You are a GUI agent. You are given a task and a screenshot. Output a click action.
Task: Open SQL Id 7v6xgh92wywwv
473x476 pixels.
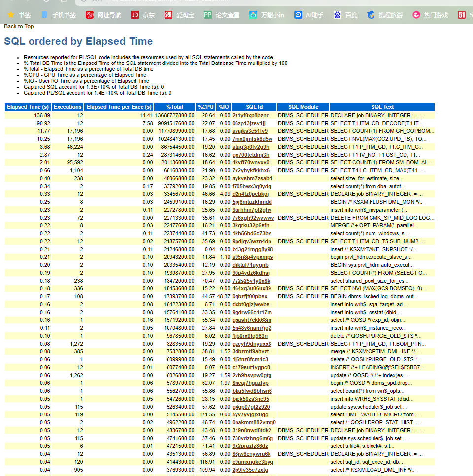[253, 218]
